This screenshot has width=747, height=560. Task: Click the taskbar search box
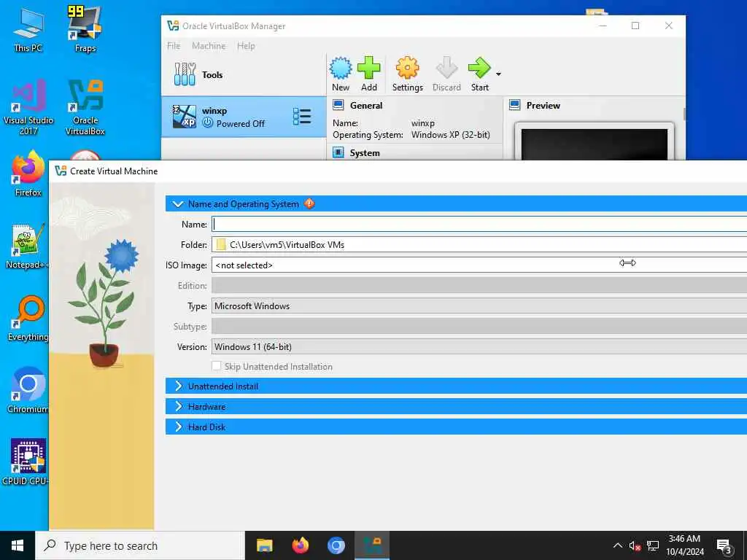140,545
